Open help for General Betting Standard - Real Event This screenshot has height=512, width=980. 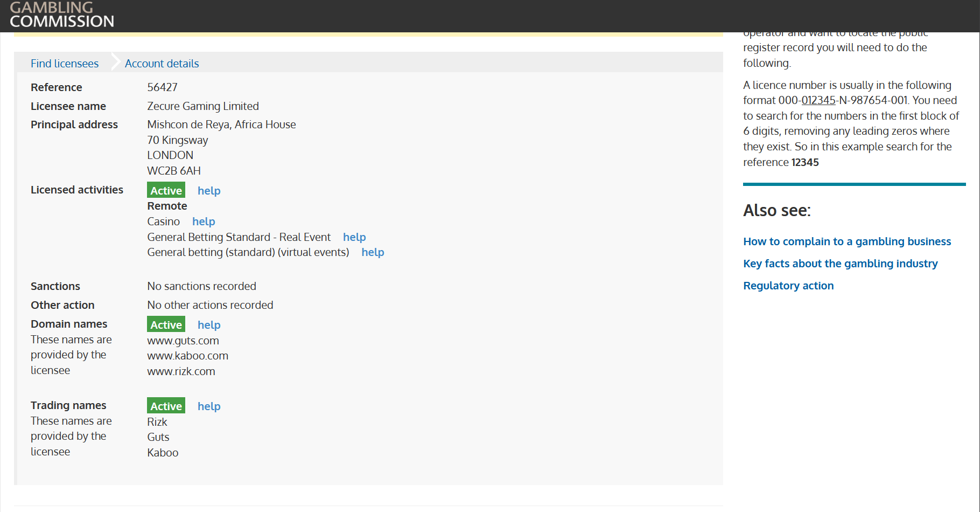354,237
